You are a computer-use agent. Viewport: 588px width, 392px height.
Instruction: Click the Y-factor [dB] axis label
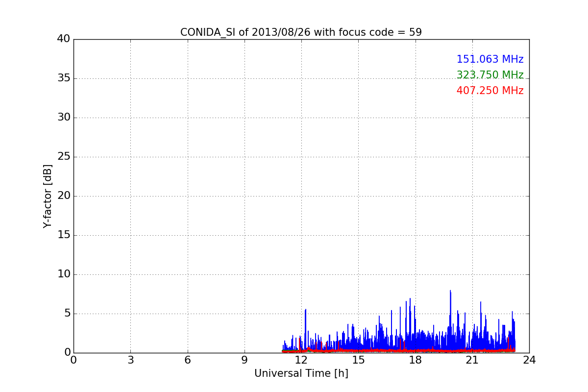point(48,196)
